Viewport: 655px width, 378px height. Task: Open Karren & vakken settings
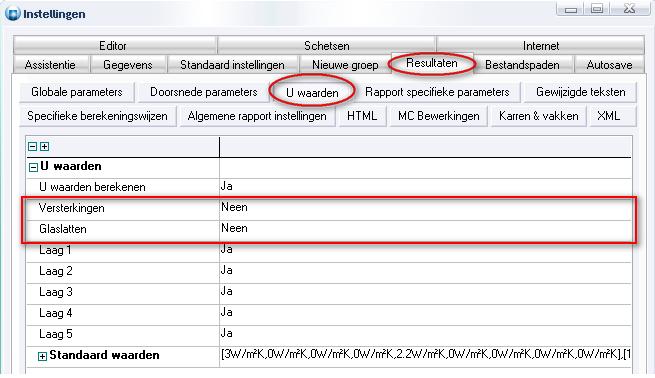click(538, 116)
